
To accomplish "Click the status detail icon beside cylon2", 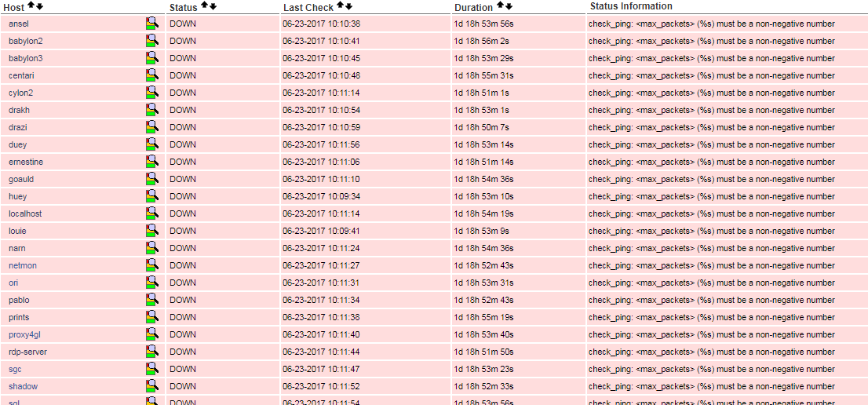I will (151, 93).
